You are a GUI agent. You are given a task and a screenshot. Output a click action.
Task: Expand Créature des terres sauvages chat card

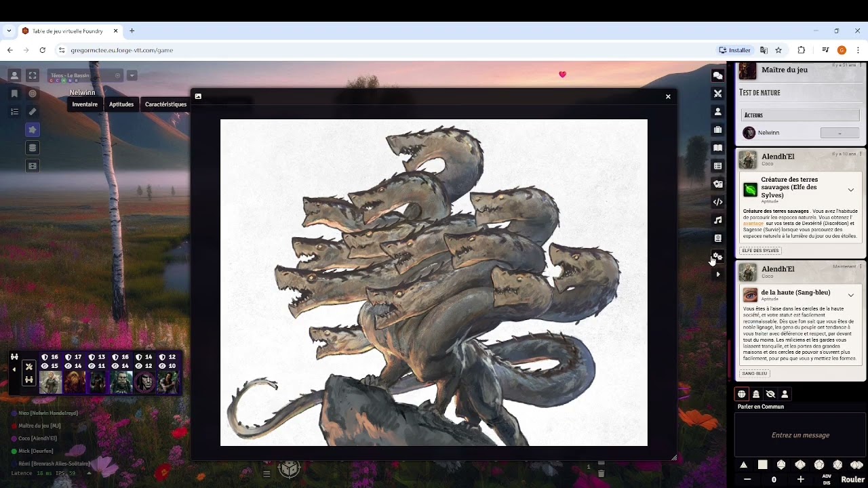(x=850, y=190)
